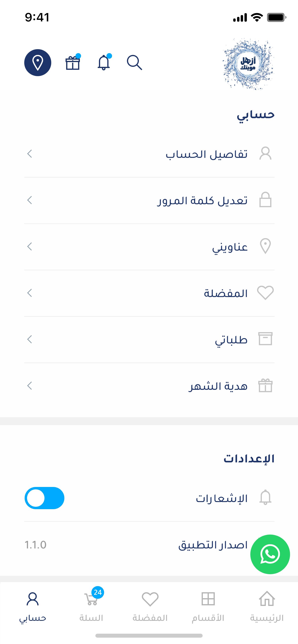Open the gift box icon in header
This screenshot has height=644, width=298.
pos(73,63)
